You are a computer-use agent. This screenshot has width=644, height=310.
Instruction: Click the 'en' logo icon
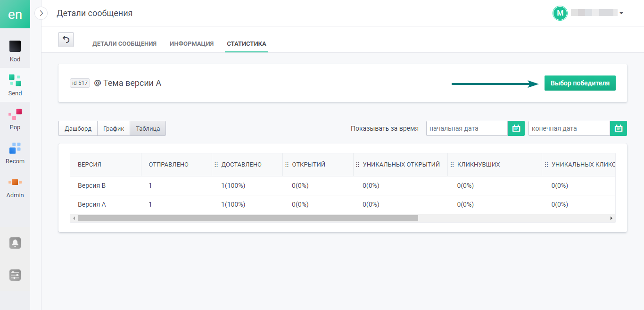click(15, 14)
